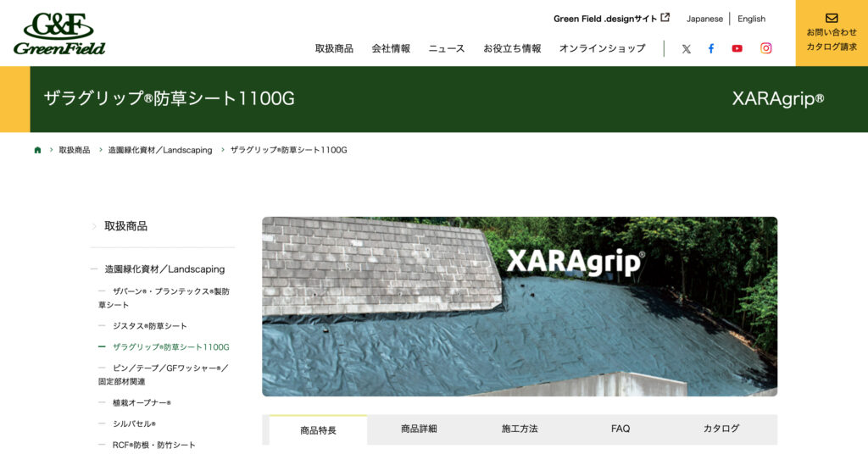This screenshot has width=868, height=454.
Task: Click 取扱商品 in the breadcrumb
Action: point(75,150)
